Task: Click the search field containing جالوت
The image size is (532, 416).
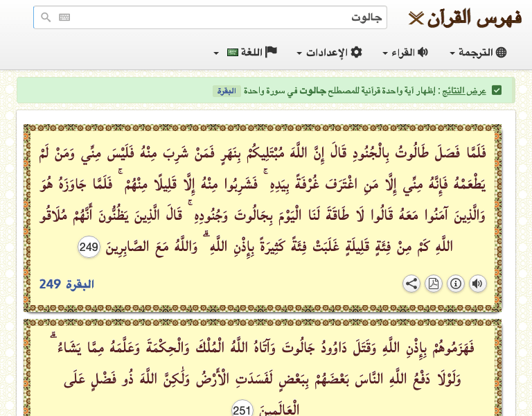Action: coord(222,17)
